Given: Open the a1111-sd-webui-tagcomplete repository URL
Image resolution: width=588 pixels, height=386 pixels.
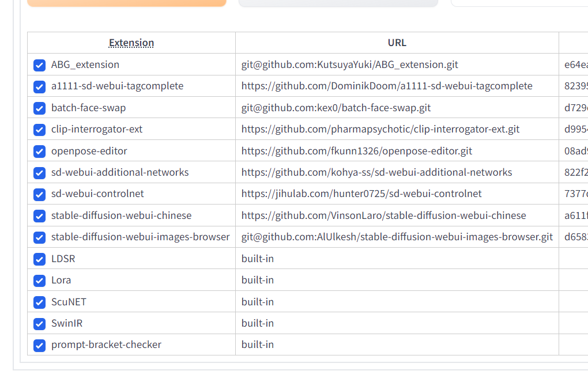Looking at the screenshot, I should click(x=386, y=86).
